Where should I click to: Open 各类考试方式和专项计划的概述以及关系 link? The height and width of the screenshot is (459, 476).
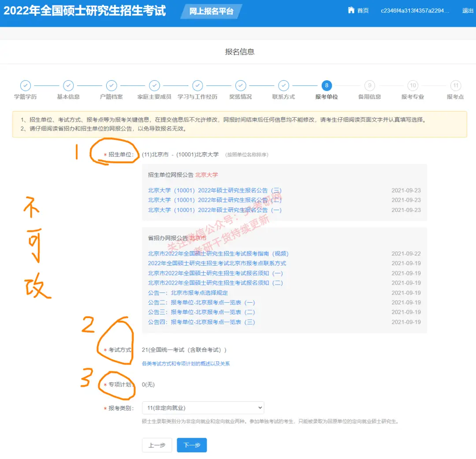186,363
